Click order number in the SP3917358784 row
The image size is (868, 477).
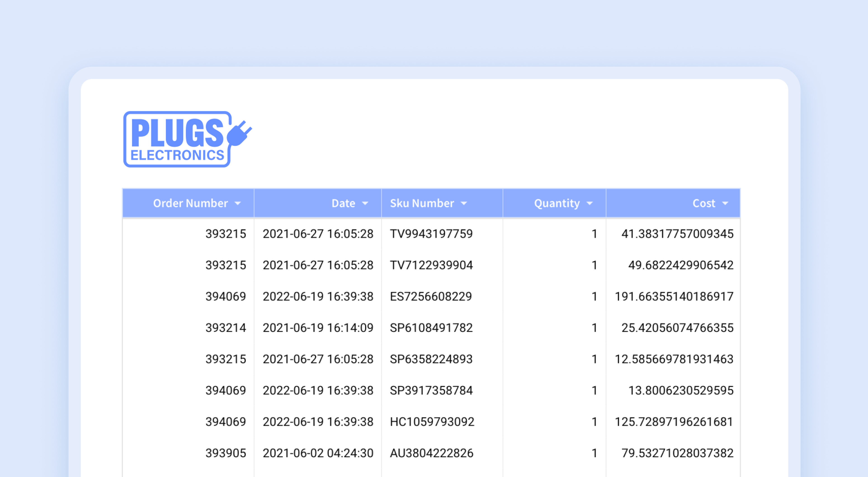click(226, 390)
